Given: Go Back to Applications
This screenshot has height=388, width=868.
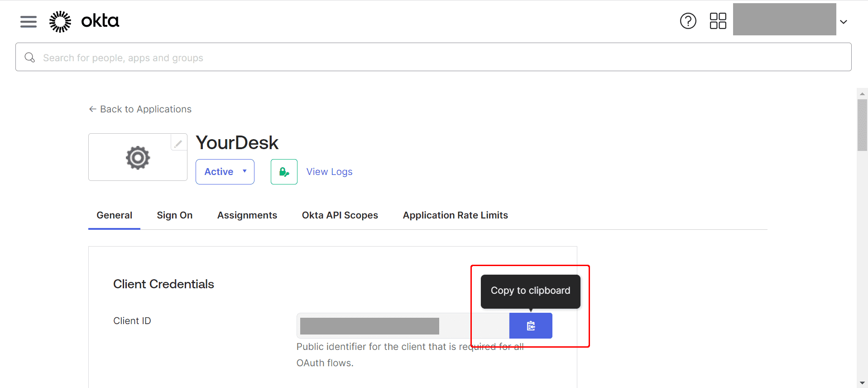Looking at the screenshot, I should click(x=140, y=109).
